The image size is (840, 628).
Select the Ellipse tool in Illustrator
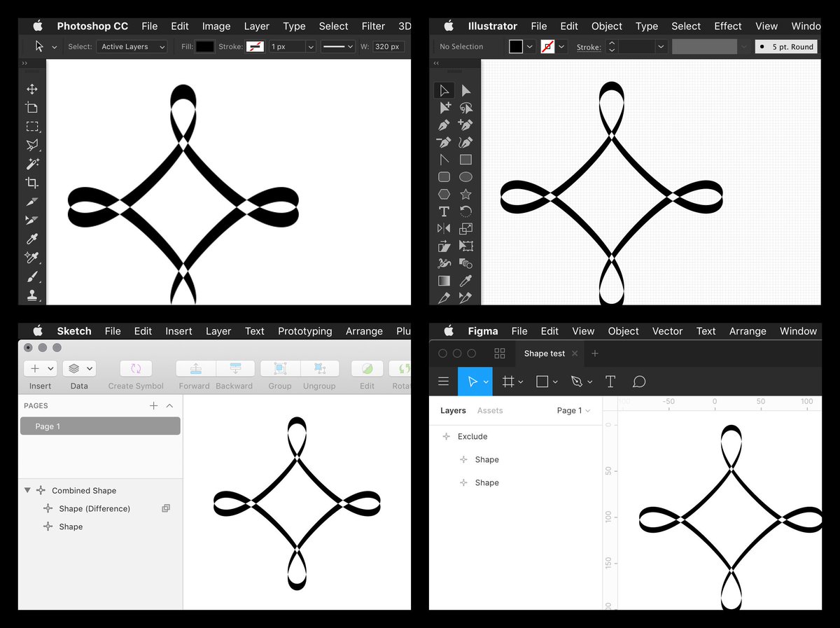[465, 177]
